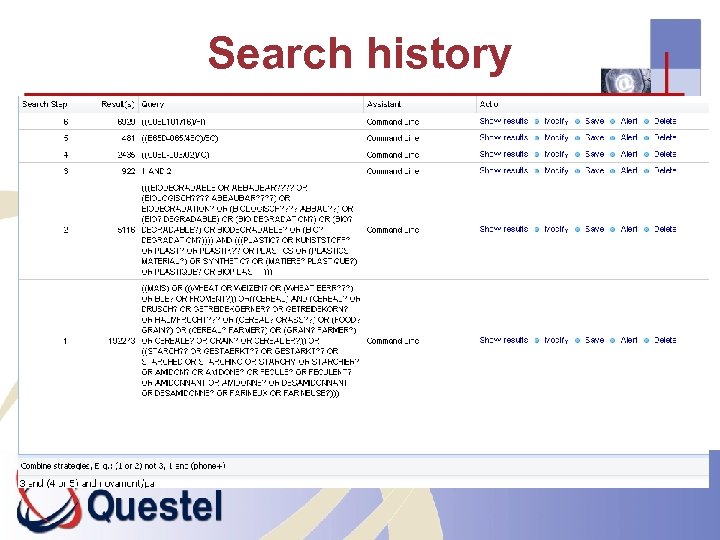
Task: Show results for search step 6
Action: 504,121
